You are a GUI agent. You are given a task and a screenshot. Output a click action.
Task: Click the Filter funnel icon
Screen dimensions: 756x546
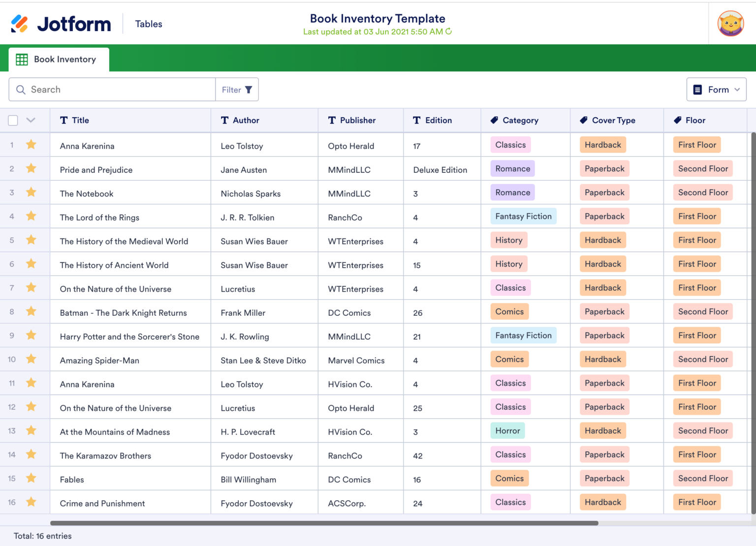(249, 90)
